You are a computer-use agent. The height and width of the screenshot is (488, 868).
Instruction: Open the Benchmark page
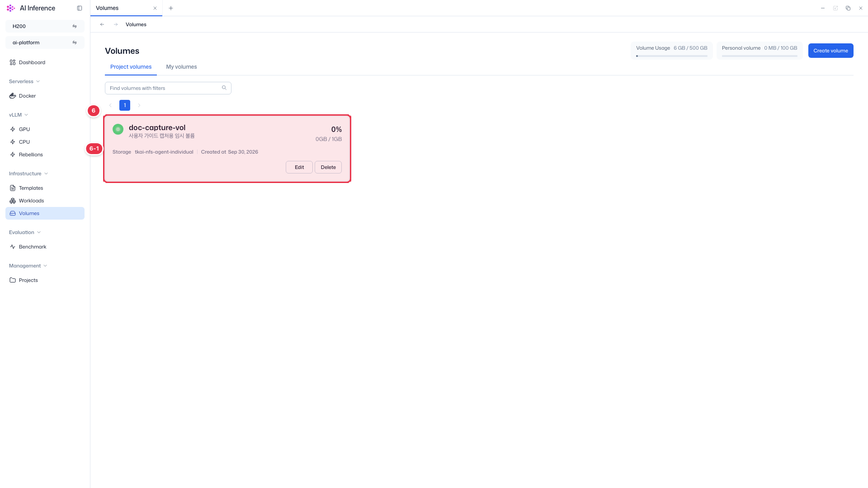[45, 247]
